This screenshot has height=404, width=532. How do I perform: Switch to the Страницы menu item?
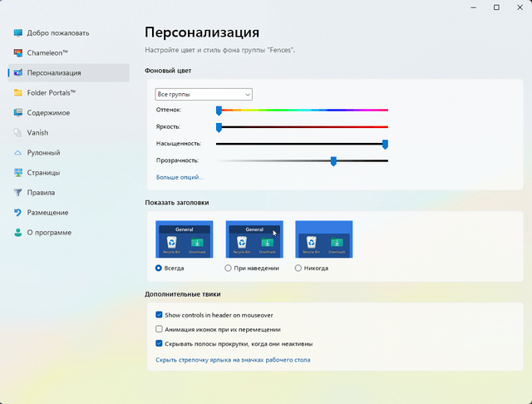point(43,173)
